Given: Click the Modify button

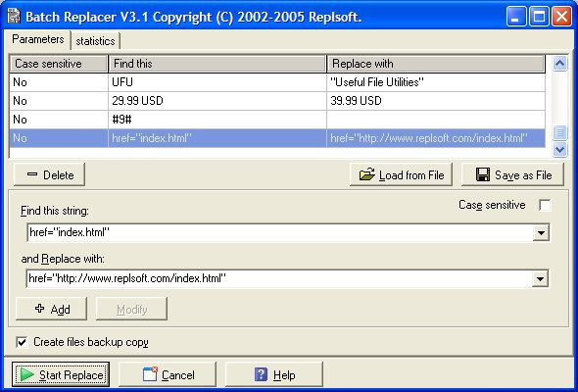Looking at the screenshot, I should (131, 309).
